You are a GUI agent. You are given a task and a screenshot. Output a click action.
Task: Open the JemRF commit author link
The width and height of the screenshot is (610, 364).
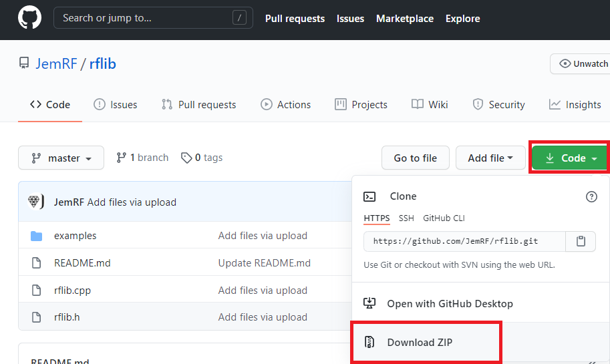click(69, 202)
